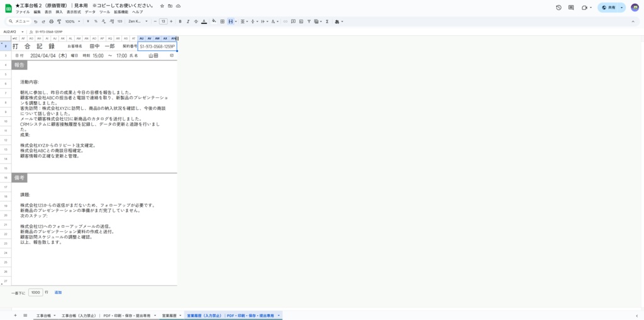Collapse the toolbar with the chevron
Viewport: 644px width, 320px height.
633,21
